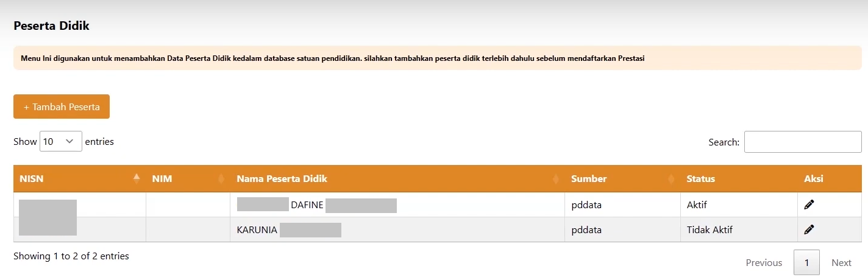
Task: Sort by the Nama Peserta Didik arrow icon
Action: 555,179
